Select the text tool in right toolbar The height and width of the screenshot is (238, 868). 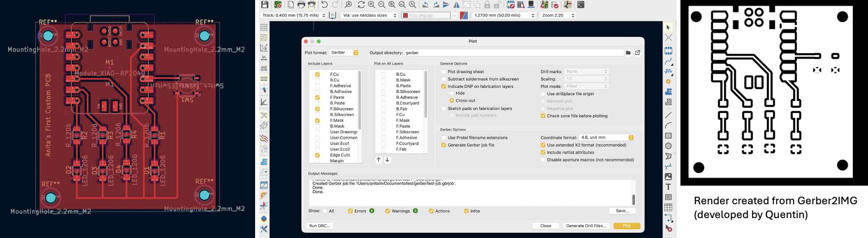(x=668, y=187)
